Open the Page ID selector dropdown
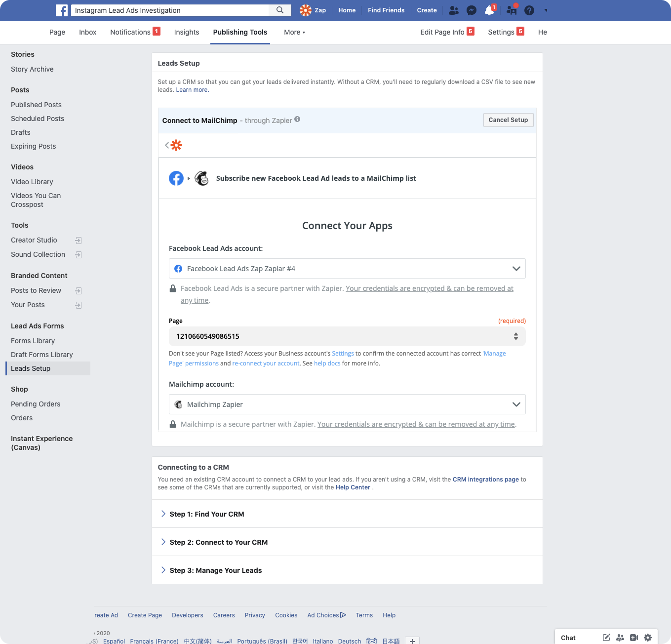The width and height of the screenshot is (671, 644). 347,336
